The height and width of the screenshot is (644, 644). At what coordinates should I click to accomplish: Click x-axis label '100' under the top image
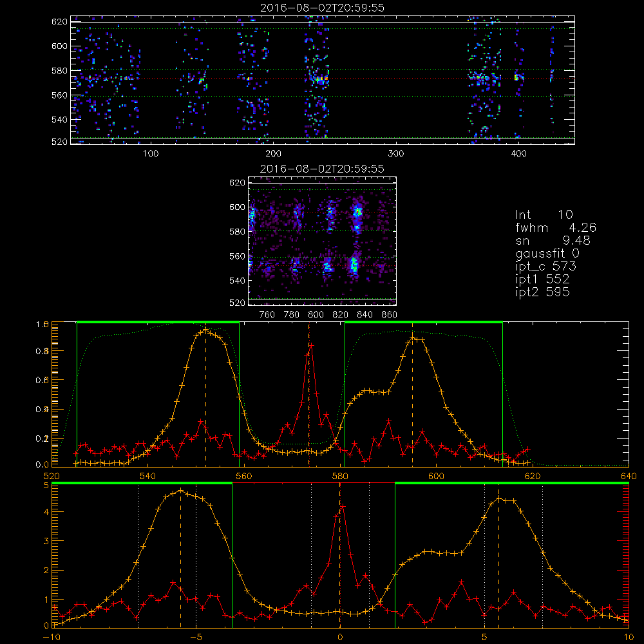pyautogui.click(x=150, y=154)
